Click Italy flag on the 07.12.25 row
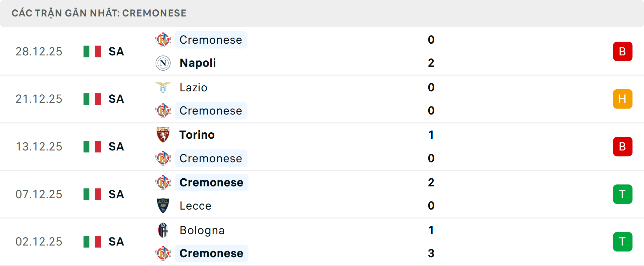 pos(92,194)
